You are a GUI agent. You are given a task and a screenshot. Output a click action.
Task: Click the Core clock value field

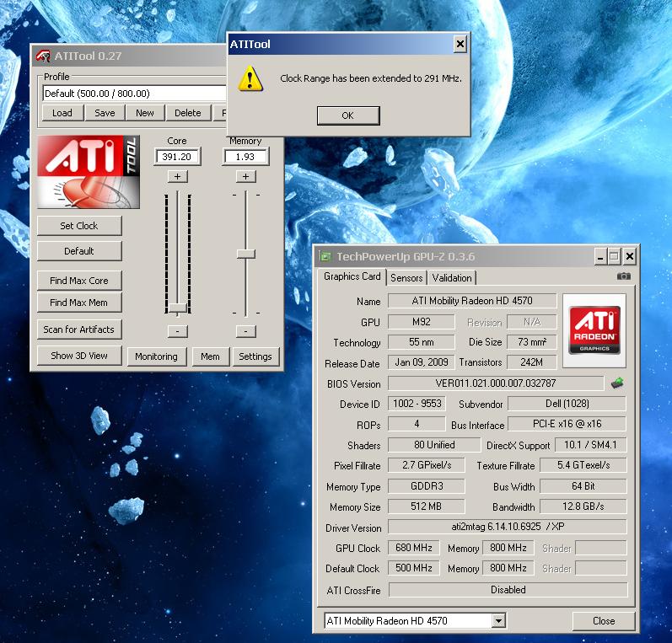(x=176, y=157)
